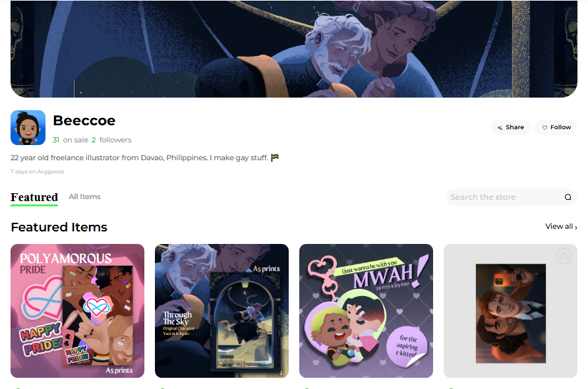Click the shop banner illustration
Screen dimensions: 588x389
[294, 49]
